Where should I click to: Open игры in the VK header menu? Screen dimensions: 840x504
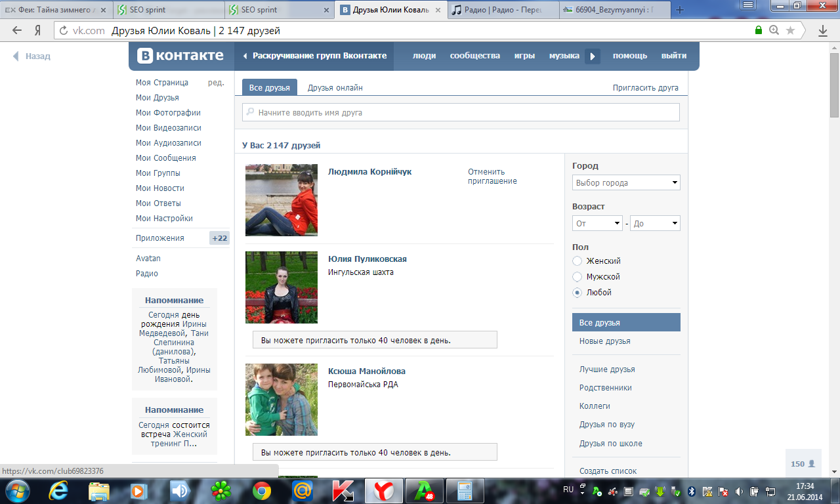[x=524, y=56]
